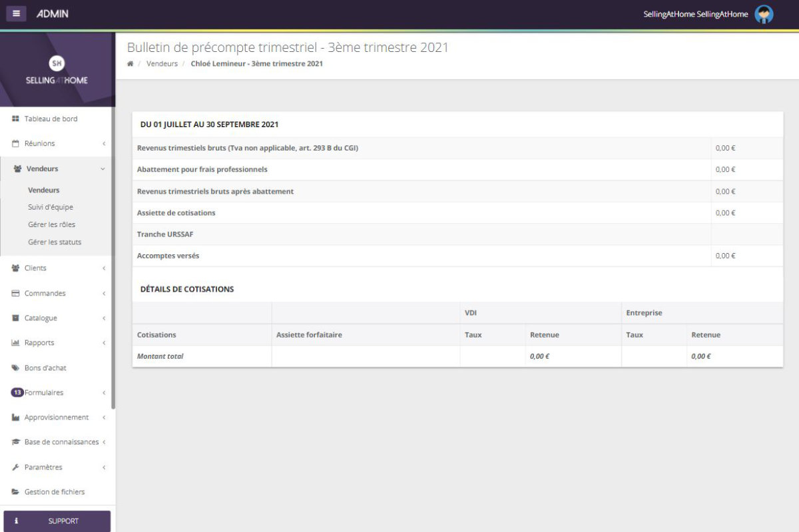The width and height of the screenshot is (799, 532).
Task: Open Gérer les statuts submenu entry
Action: [55, 242]
